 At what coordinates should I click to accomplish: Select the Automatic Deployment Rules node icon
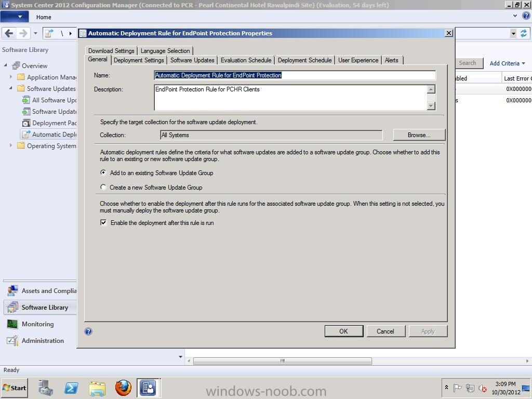(26, 135)
